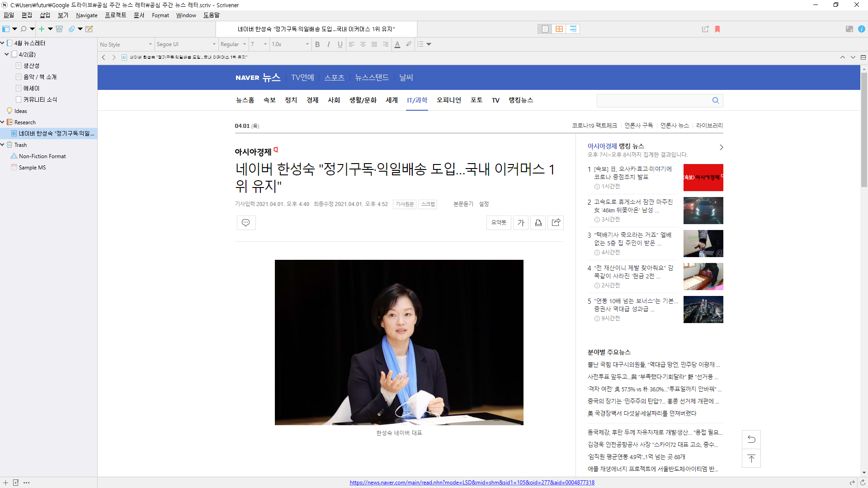The height and width of the screenshot is (488, 868).
Task: Apply underline formatting with U icon
Action: [340, 44]
